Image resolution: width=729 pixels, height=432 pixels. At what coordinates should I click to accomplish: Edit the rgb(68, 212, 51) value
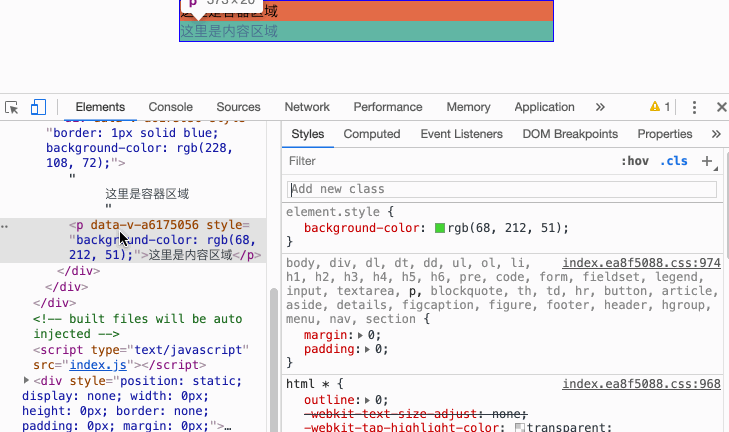pos(506,228)
